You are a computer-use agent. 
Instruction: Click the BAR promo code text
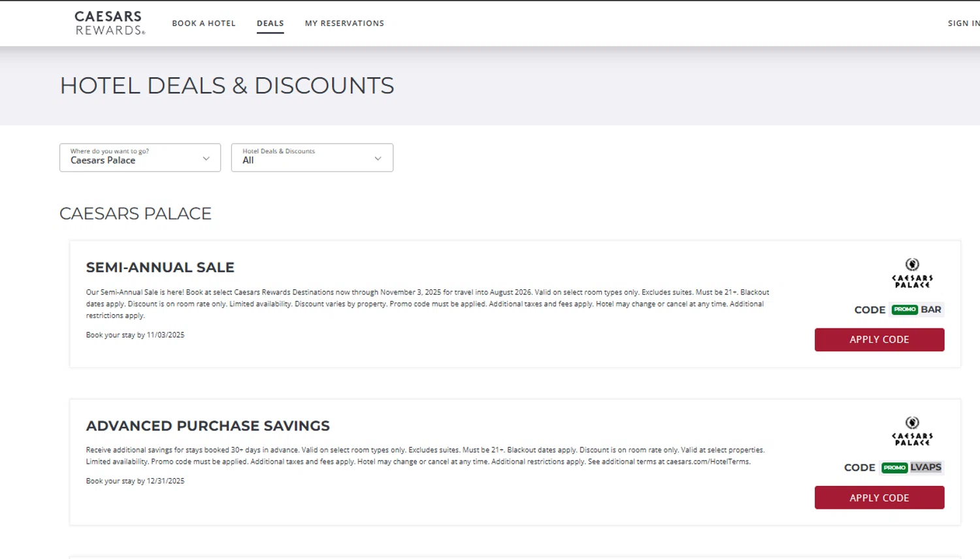click(931, 310)
